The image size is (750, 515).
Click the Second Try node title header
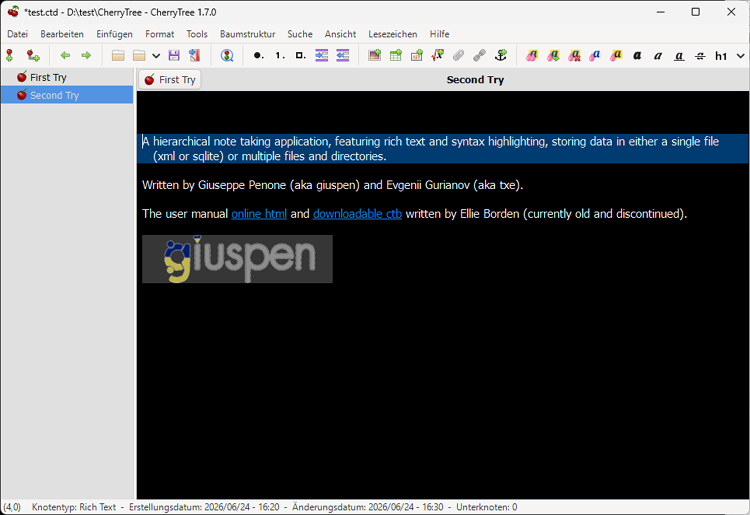click(475, 80)
